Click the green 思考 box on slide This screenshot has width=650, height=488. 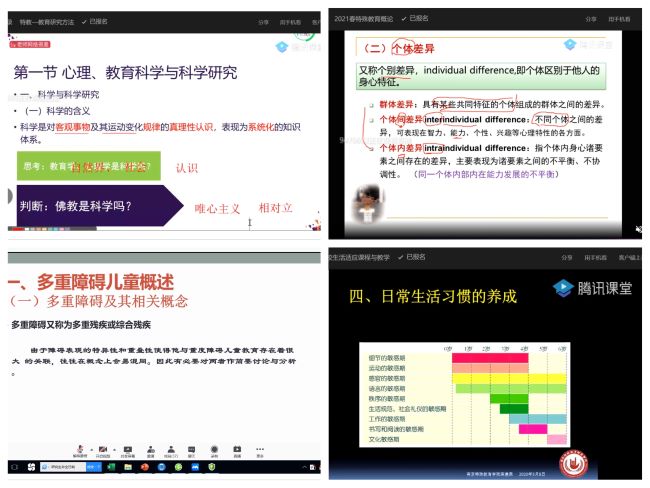pyautogui.click(x=88, y=167)
